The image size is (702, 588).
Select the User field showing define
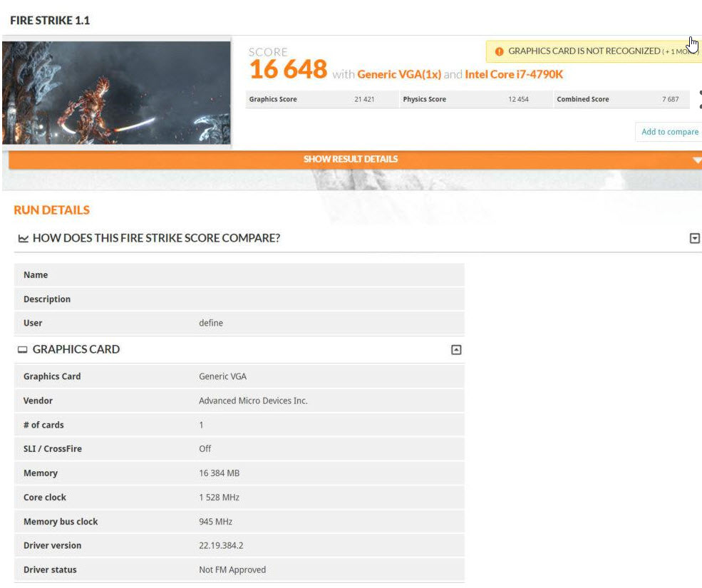click(211, 323)
